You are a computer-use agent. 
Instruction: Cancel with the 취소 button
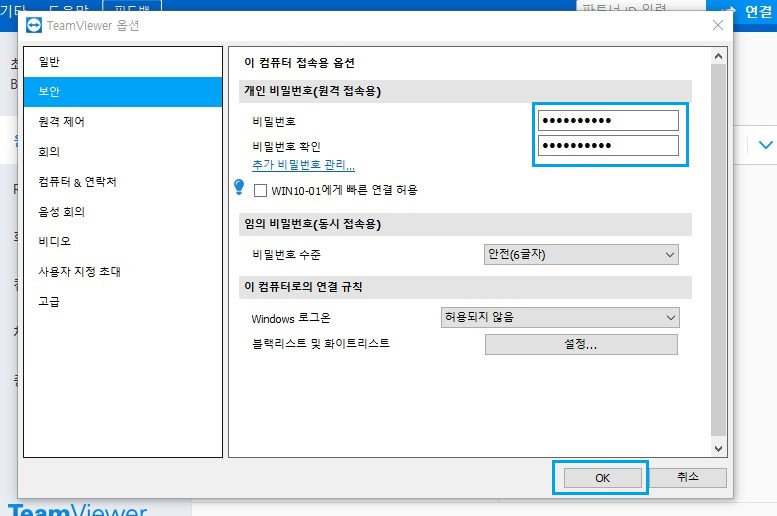coord(688,477)
